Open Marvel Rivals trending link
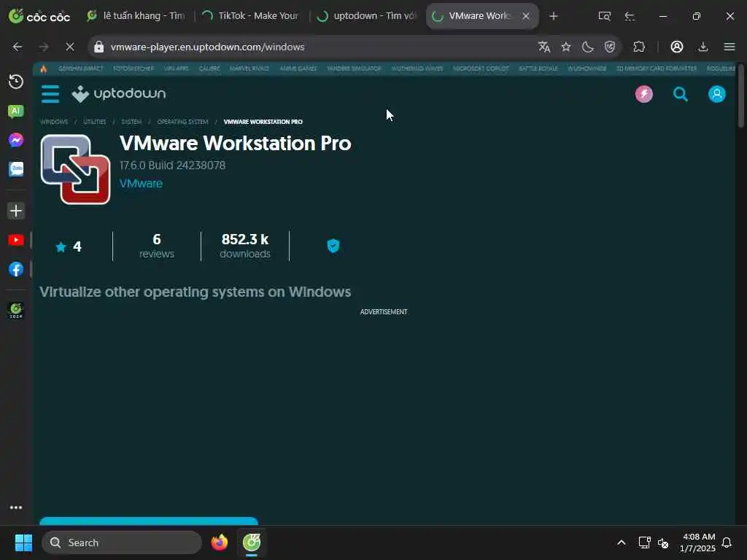 point(249,69)
